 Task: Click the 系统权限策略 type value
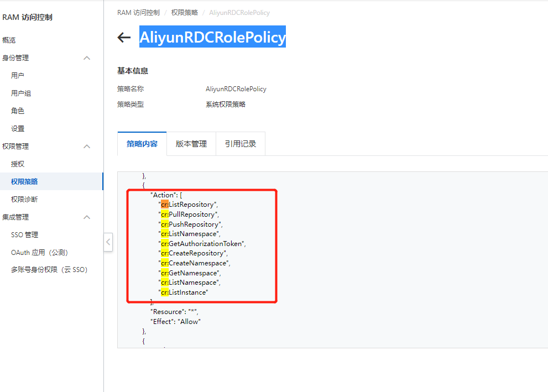click(x=226, y=104)
